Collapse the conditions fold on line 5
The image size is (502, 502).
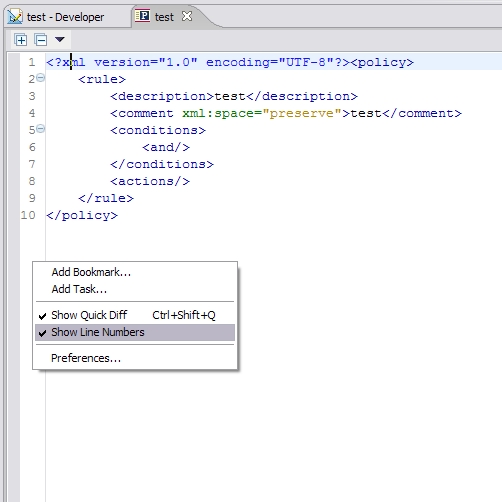[x=40, y=129]
